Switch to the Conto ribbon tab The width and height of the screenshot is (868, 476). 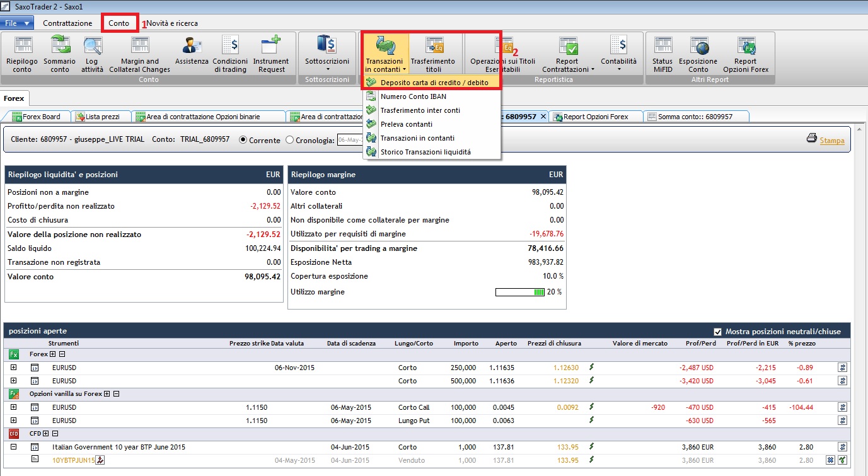(x=119, y=23)
